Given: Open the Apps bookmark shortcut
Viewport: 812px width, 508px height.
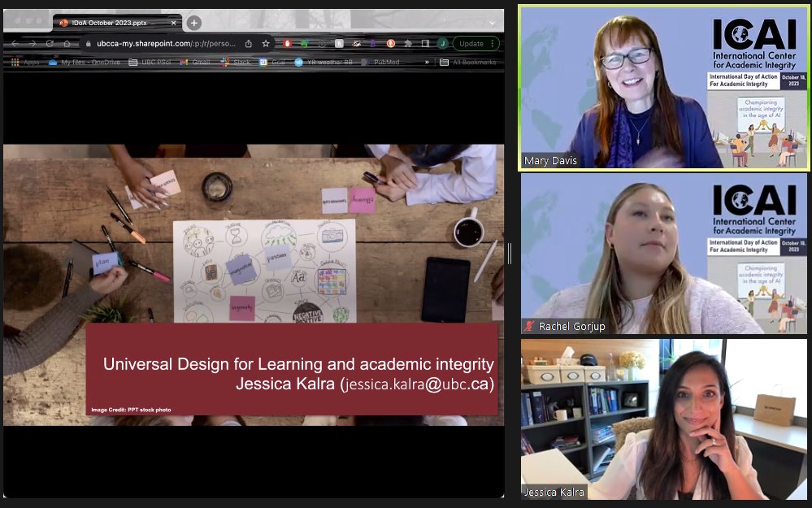Looking at the screenshot, I should [x=25, y=62].
